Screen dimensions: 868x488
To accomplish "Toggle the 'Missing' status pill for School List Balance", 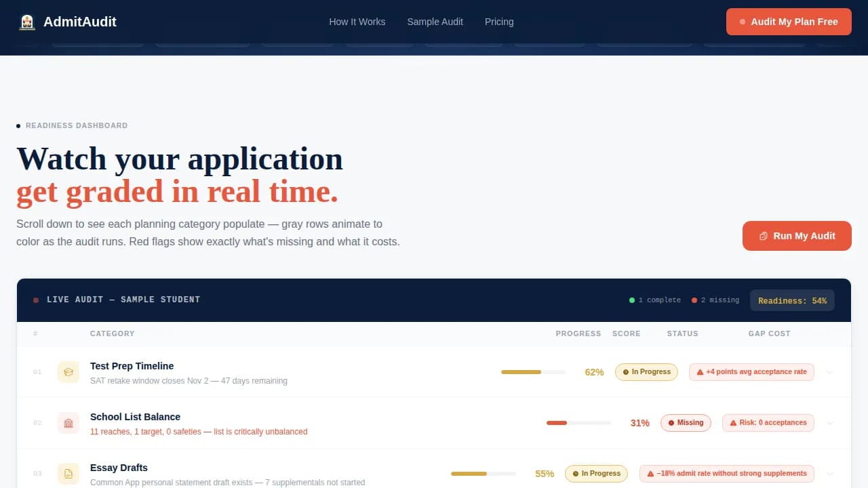I will (686, 422).
